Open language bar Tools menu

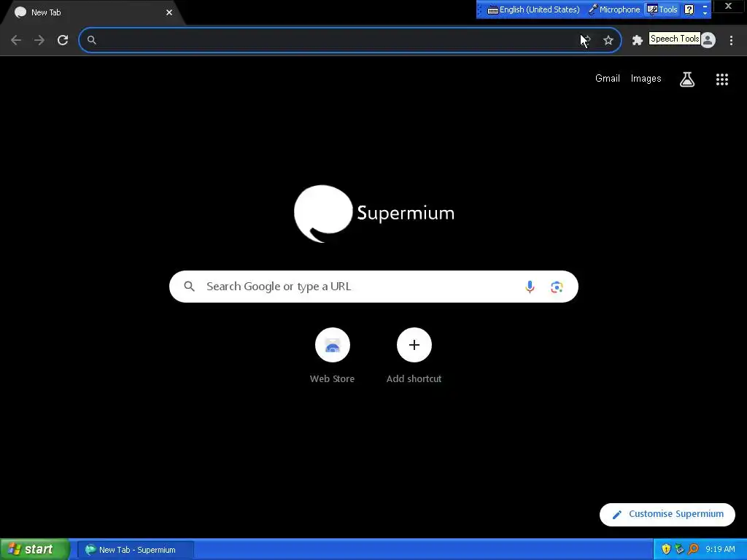(x=662, y=9)
